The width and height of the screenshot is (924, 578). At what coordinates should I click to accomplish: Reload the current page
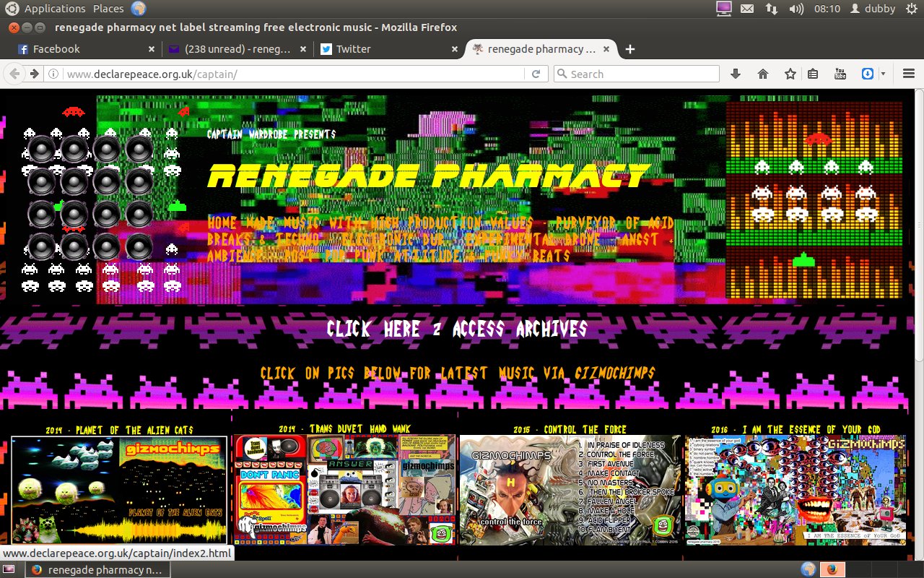[x=536, y=74]
